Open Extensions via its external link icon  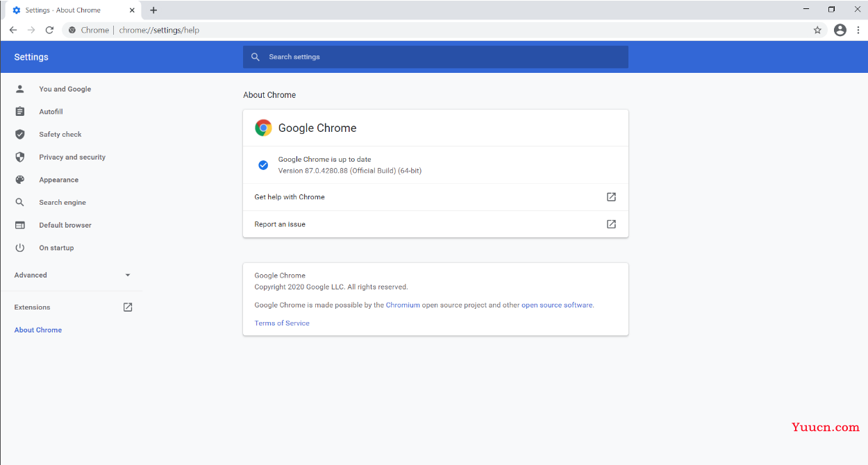point(128,307)
